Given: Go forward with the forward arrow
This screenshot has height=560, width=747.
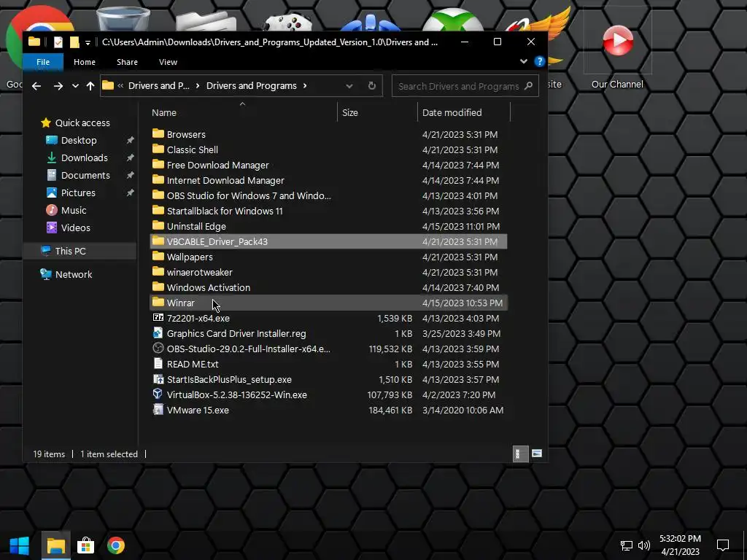Looking at the screenshot, I should tap(58, 86).
